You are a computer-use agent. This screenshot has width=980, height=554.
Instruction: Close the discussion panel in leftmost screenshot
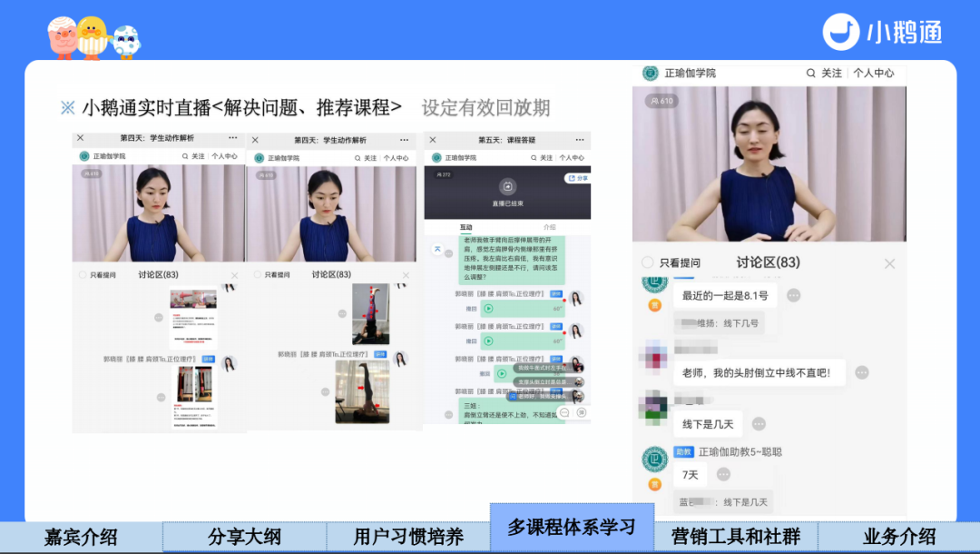point(234,275)
